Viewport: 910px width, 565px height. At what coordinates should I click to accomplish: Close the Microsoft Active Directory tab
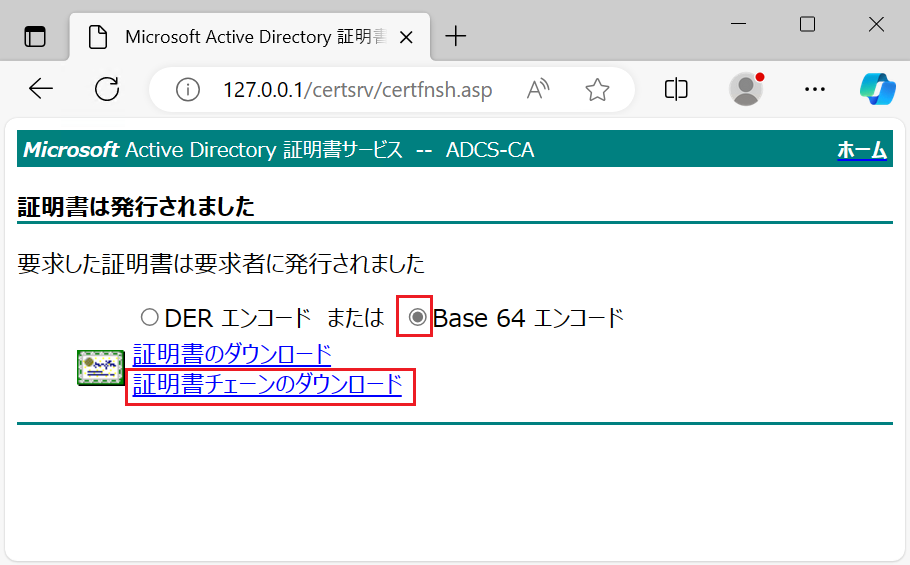point(406,38)
